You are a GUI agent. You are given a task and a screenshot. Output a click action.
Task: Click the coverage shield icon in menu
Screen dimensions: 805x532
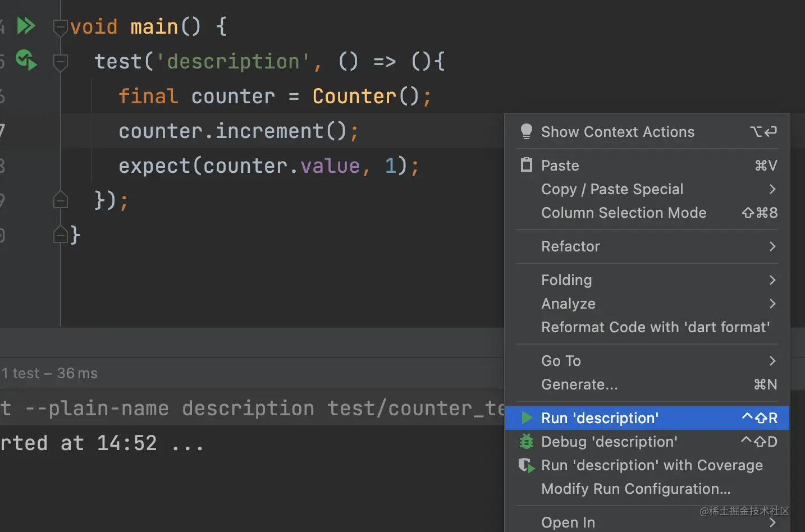(x=527, y=465)
